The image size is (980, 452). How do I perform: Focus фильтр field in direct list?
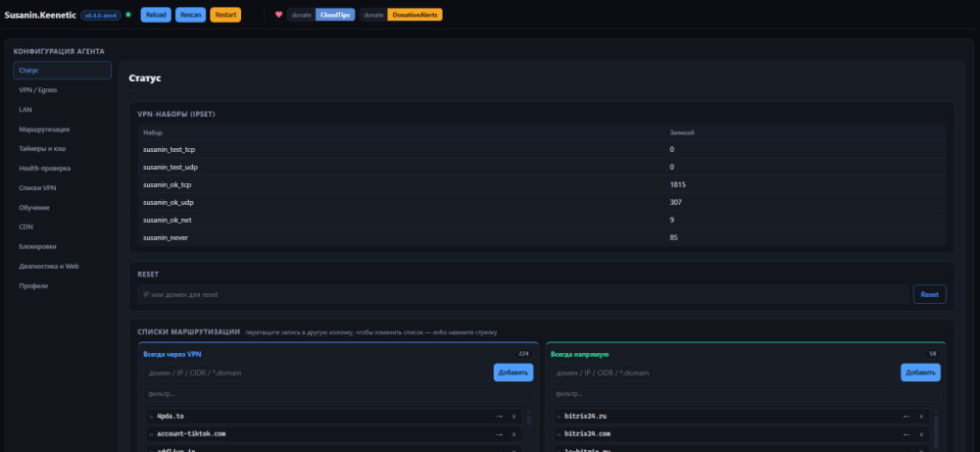click(x=745, y=394)
